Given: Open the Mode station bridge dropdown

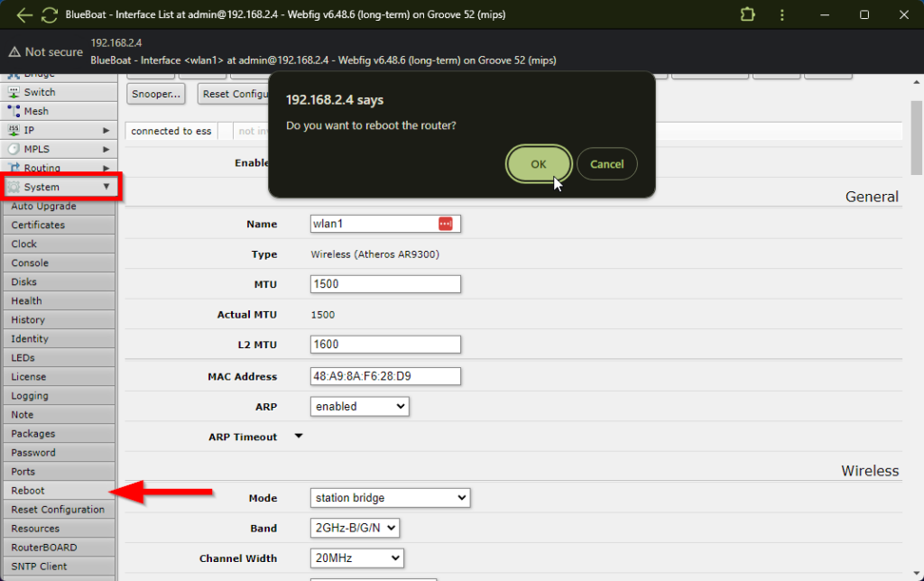Looking at the screenshot, I should (x=390, y=497).
